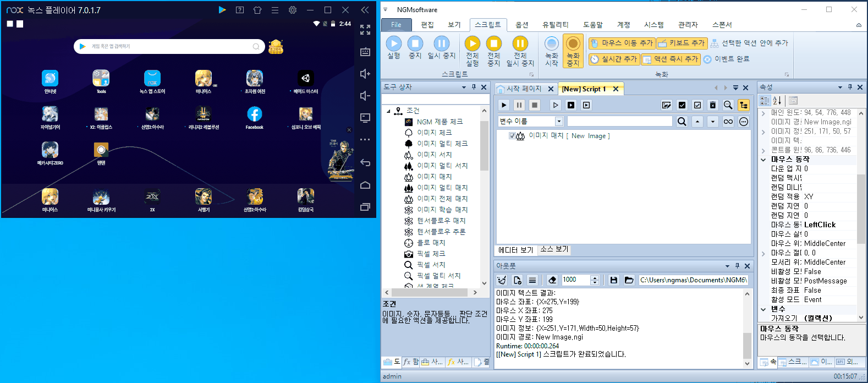The image size is (868, 383).
Task: Click the trash delete icon in the script toolbar
Action: [713, 105]
